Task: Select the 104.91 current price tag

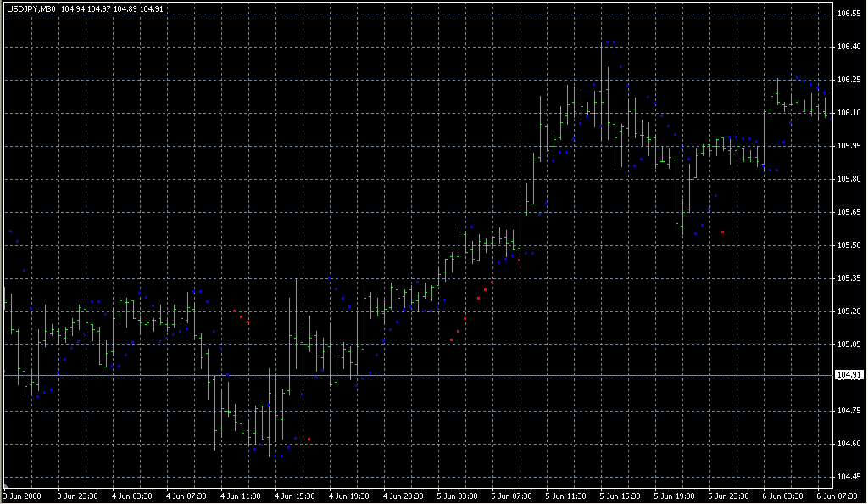Action: [849, 375]
